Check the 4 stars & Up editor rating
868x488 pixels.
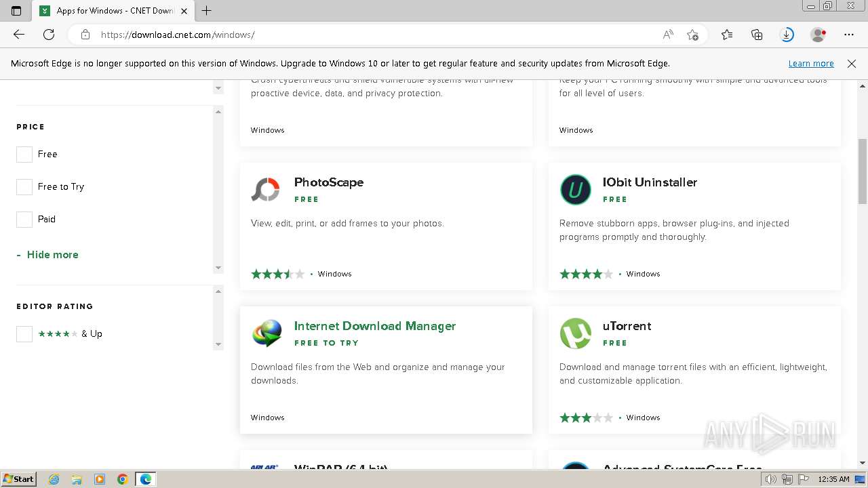(24, 334)
